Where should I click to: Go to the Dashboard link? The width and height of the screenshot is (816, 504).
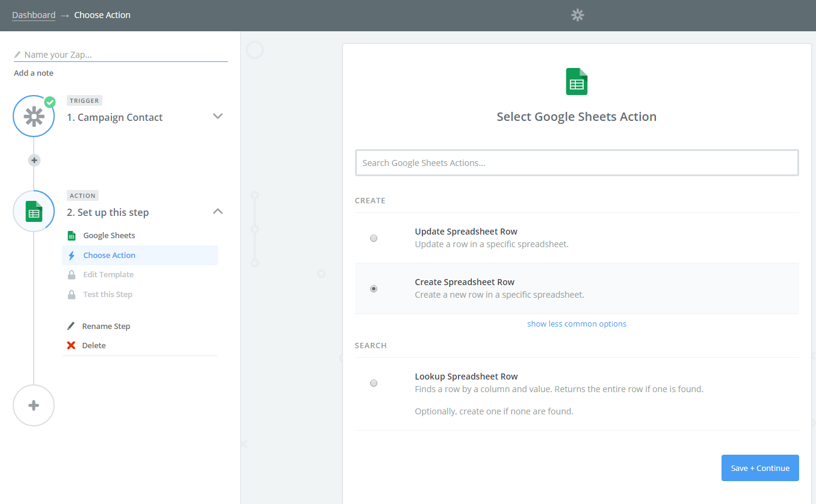coord(34,15)
